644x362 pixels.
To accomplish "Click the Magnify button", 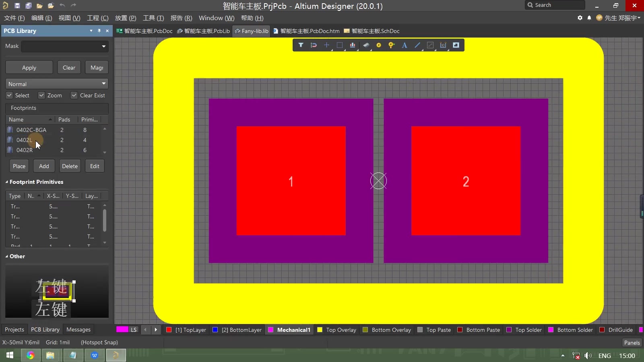I will (97, 68).
